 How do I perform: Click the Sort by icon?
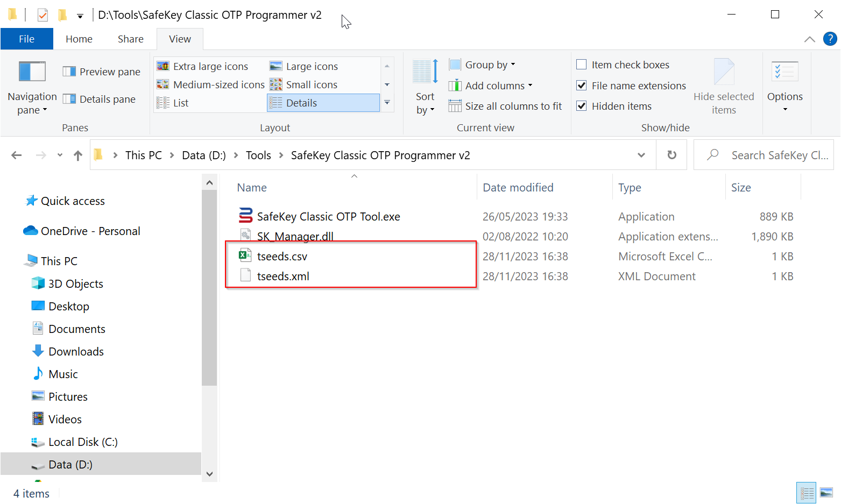[x=425, y=72]
